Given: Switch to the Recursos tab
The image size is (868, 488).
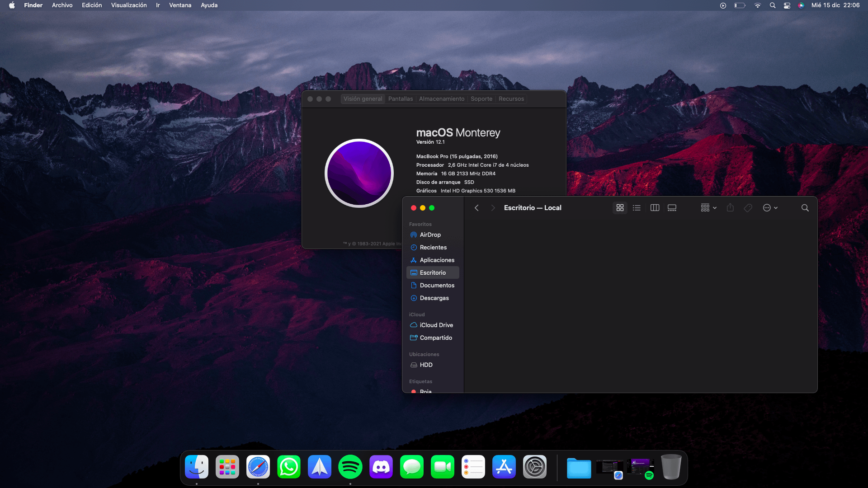Looking at the screenshot, I should pos(511,99).
